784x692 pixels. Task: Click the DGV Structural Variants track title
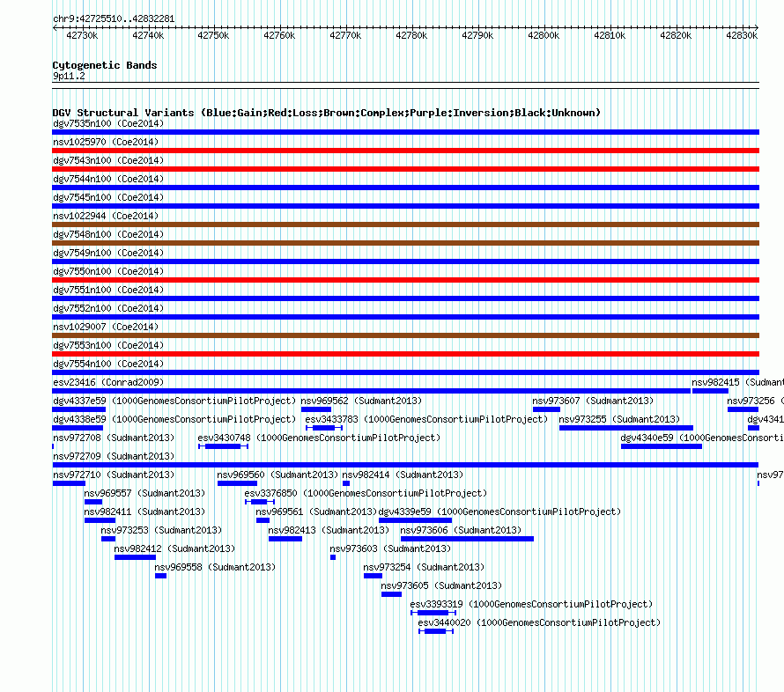326,113
